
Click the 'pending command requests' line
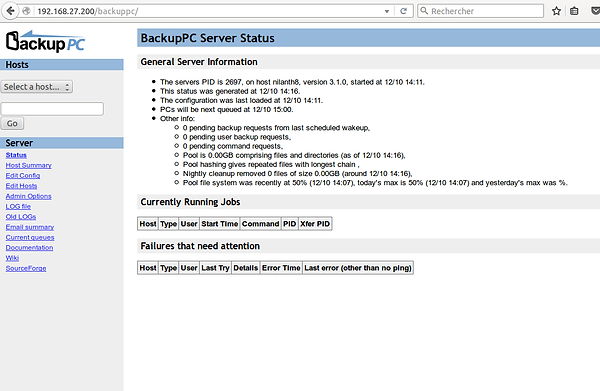click(233, 146)
